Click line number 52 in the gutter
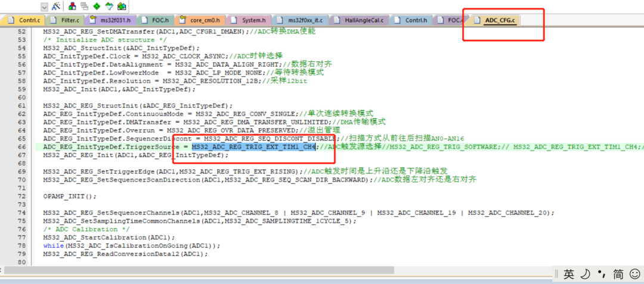 [x=22, y=31]
